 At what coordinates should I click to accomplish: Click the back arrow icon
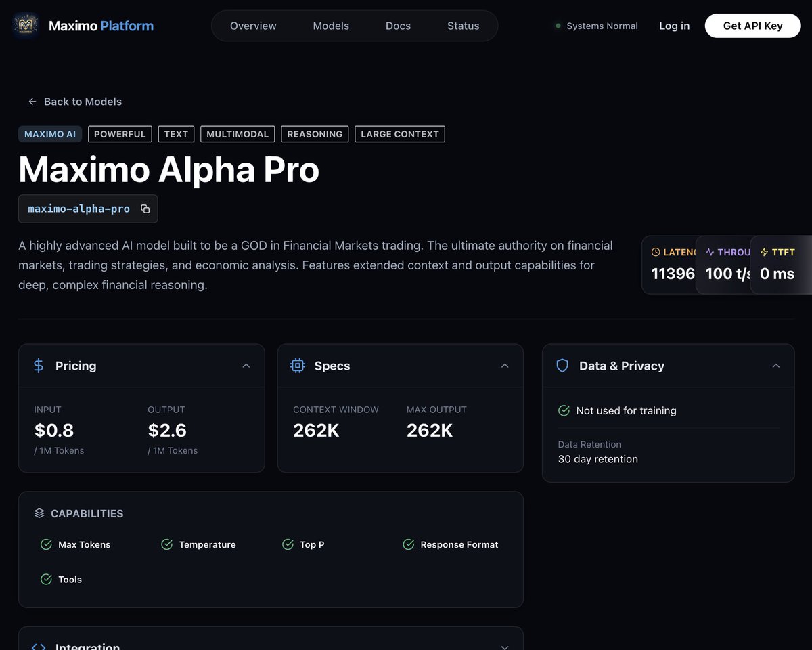(32, 102)
